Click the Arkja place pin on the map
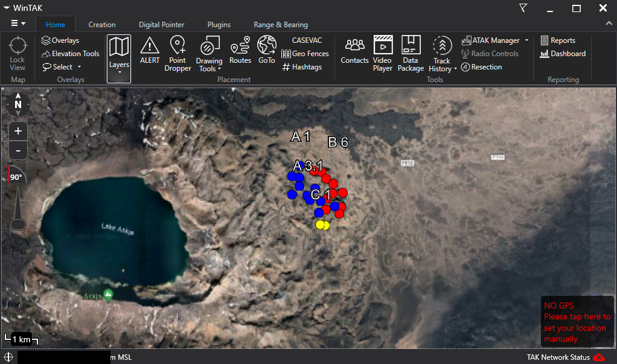 [x=108, y=295]
